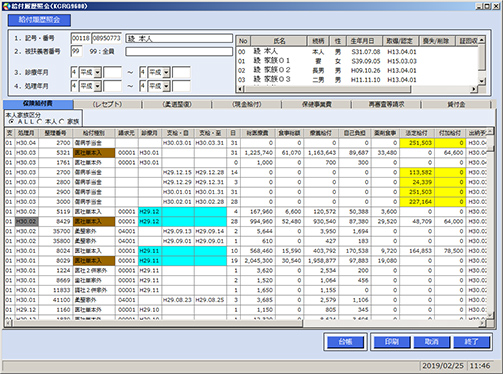Click the H29.08.23 start date cell

pos(177,300)
